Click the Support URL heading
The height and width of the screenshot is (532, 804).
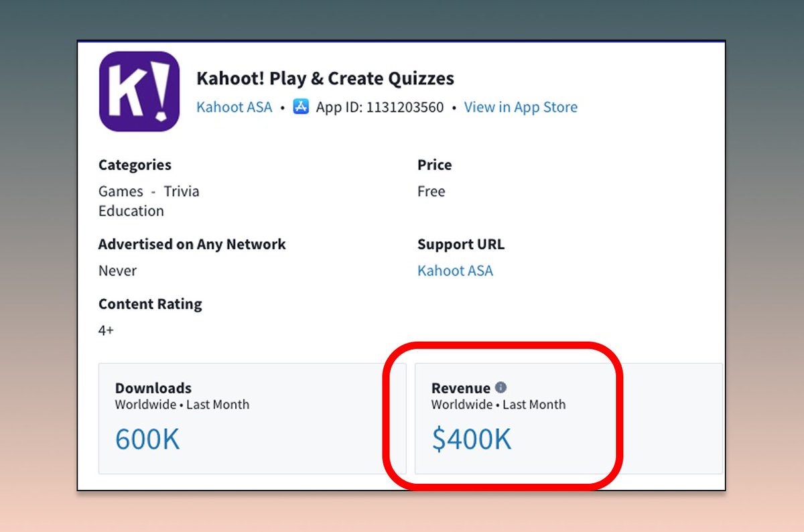coord(461,245)
